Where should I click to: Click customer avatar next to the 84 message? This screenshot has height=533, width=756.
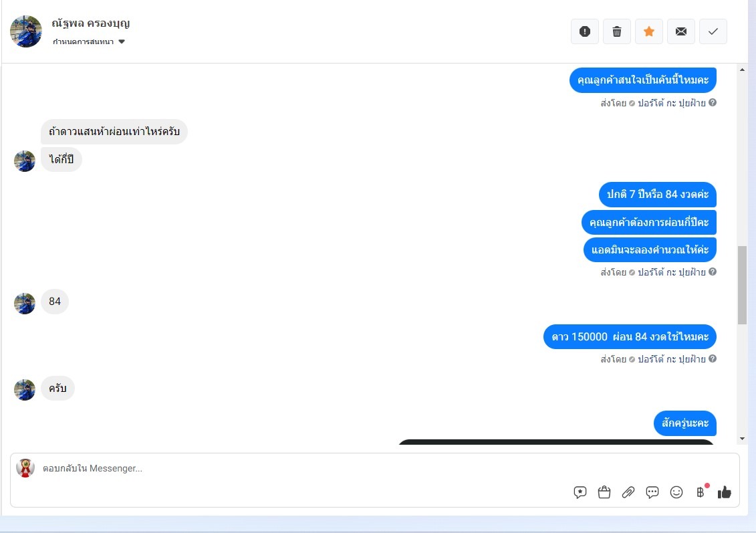coord(25,304)
